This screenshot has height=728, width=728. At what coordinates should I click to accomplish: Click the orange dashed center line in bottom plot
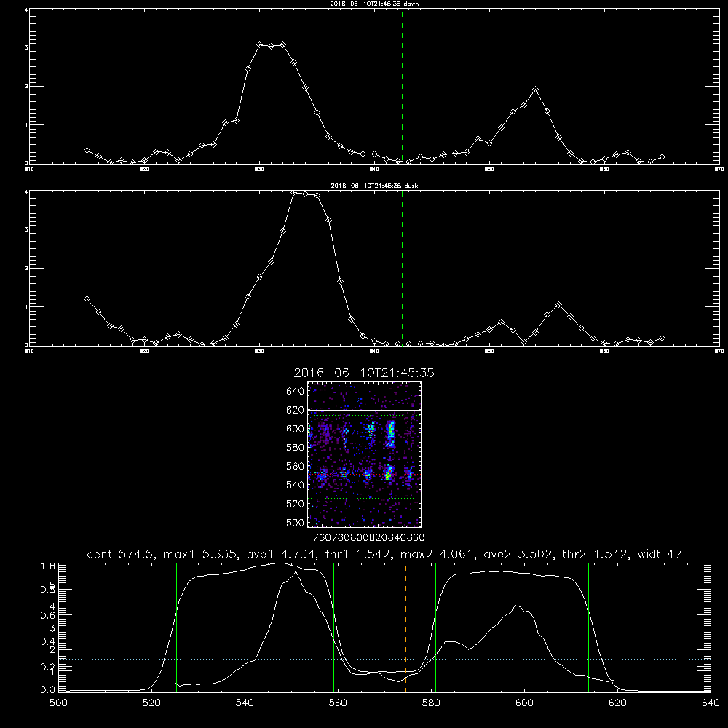click(x=405, y=628)
